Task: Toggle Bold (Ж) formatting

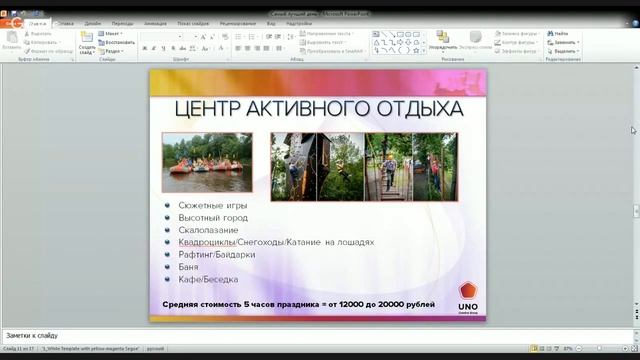Action: coord(144,49)
